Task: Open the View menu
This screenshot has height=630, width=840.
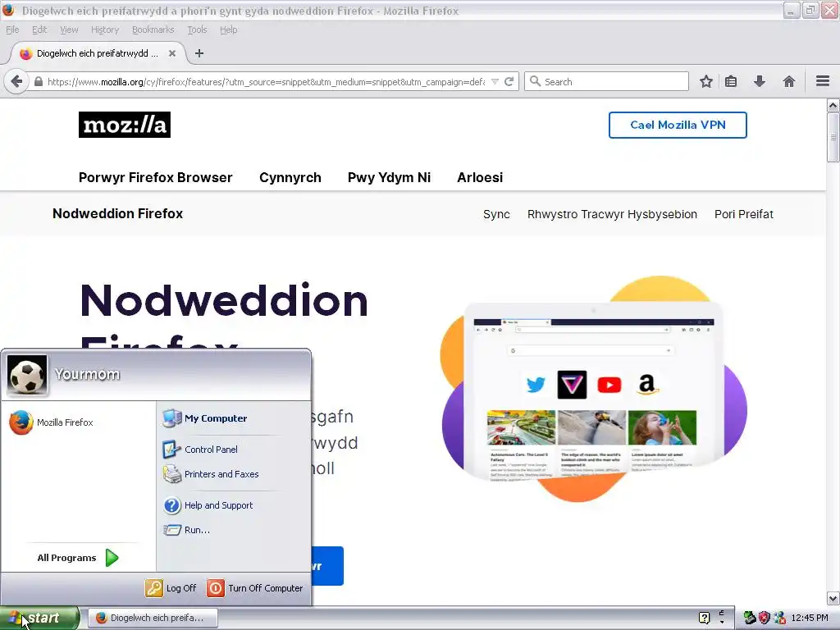Action: pos(69,30)
